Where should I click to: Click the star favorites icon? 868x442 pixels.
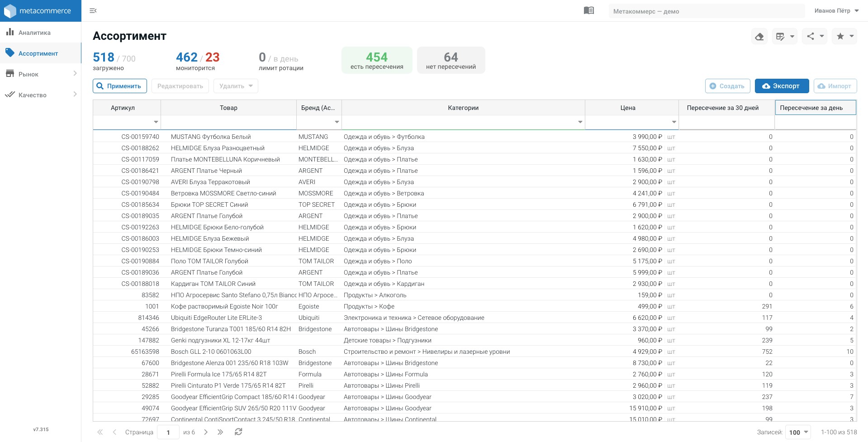point(840,36)
